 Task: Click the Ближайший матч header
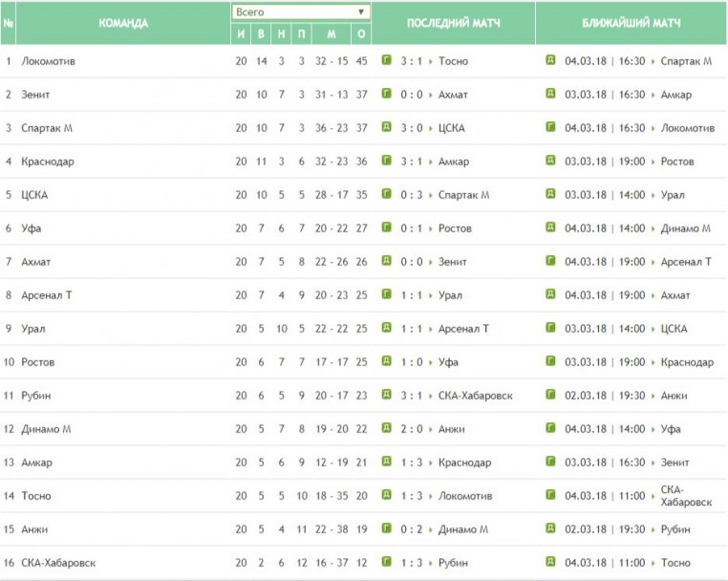pyautogui.click(x=630, y=23)
